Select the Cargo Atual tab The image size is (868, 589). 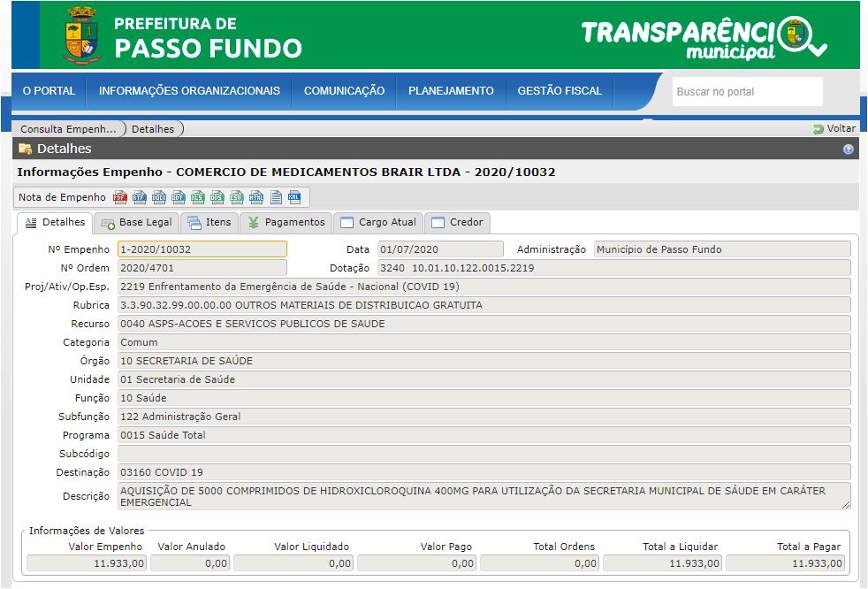[x=377, y=223]
